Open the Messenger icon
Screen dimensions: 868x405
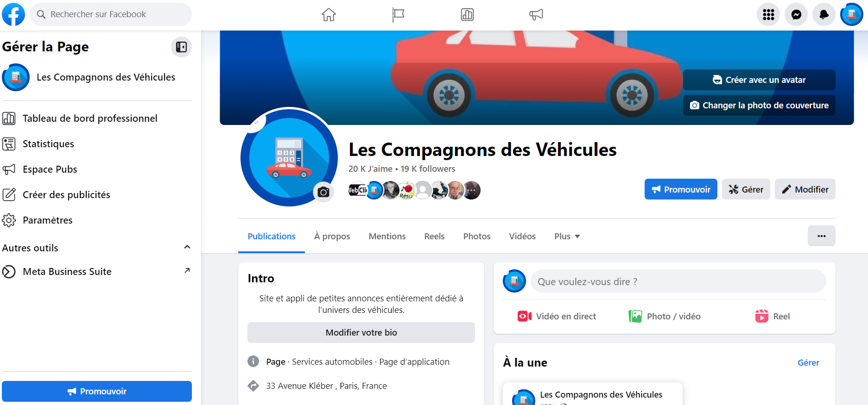[x=796, y=15]
